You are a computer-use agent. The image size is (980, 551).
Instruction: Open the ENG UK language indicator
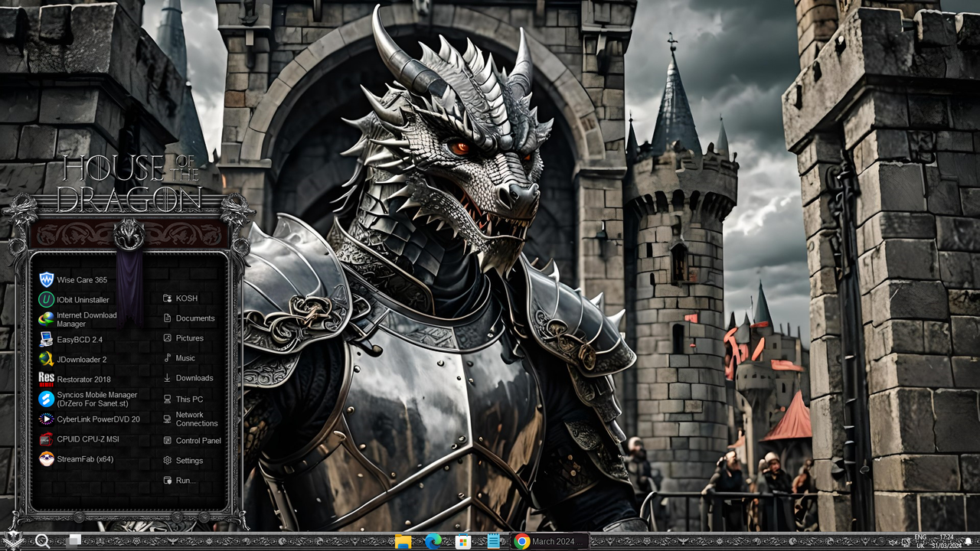pyautogui.click(x=920, y=542)
